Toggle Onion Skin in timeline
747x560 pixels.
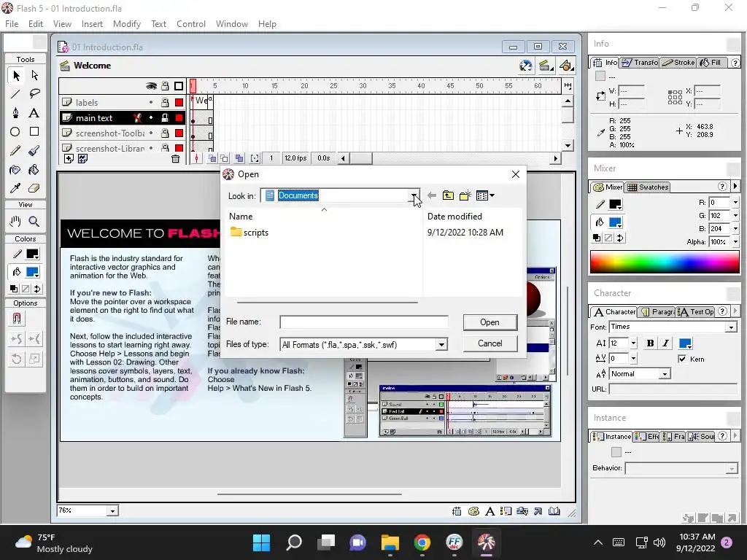coord(212,158)
